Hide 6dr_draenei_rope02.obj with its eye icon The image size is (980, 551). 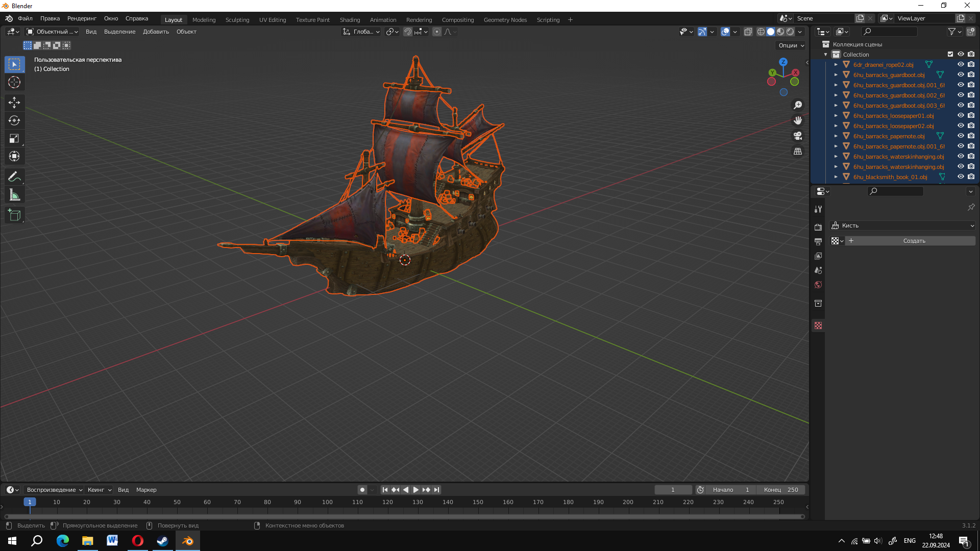pyautogui.click(x=961, y=64)
